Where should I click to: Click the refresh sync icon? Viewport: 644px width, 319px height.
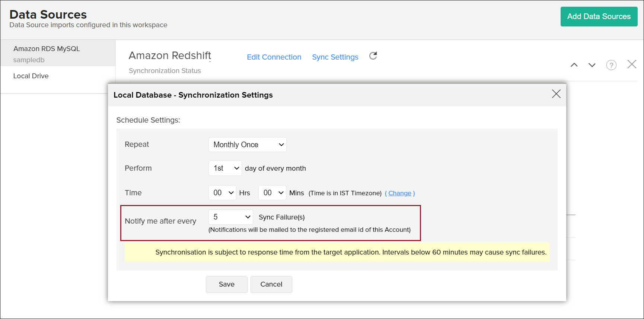point(373,56)
